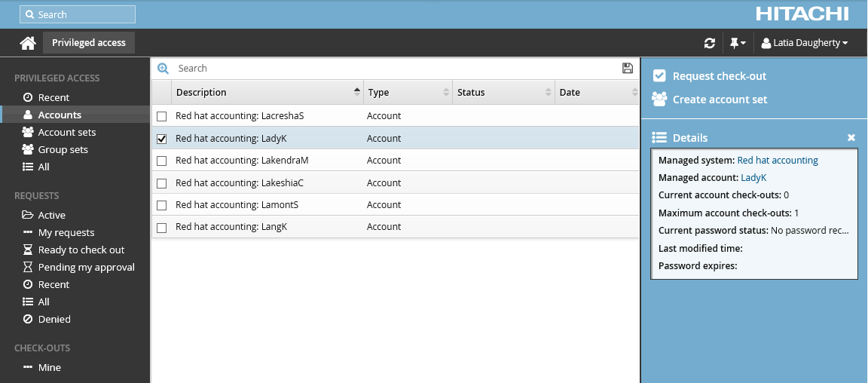Image resolution: width=868 pixels, height=383 pixels.
Task: Click the global Search field
Action: 78,14
